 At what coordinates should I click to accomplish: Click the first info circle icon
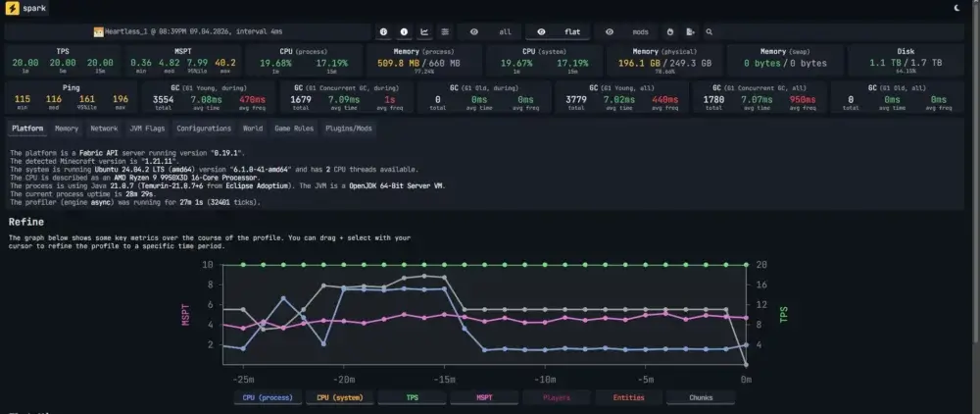pos(383,31)
